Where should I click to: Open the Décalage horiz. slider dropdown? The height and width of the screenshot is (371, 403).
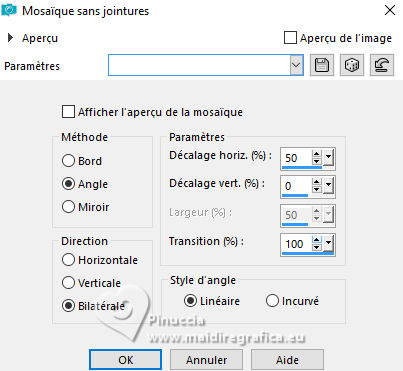pyautogui.click(x=328, y=157)
